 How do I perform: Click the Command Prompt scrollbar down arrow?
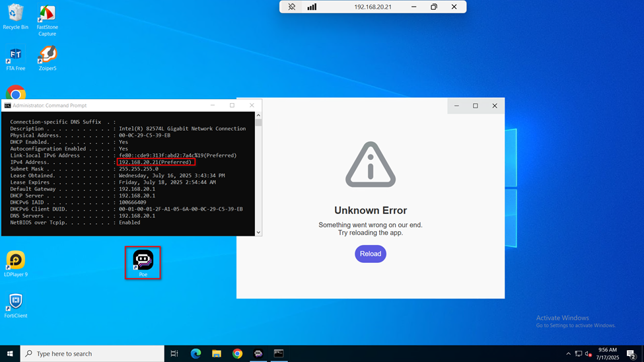pyautogui.click(x=258, y=232)
